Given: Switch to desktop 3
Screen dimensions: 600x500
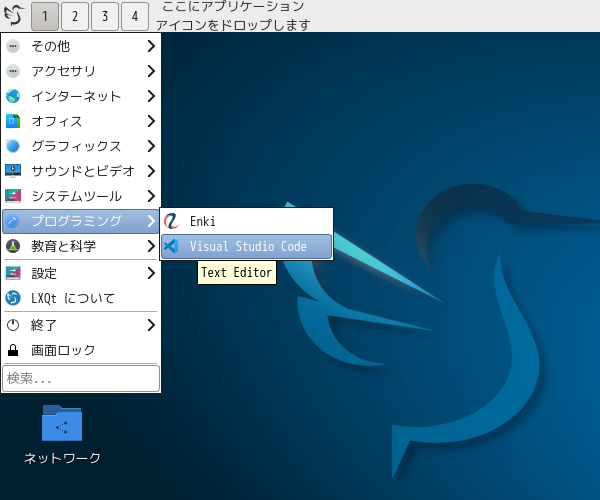Looking at the screenshot, I should (105, 16).
